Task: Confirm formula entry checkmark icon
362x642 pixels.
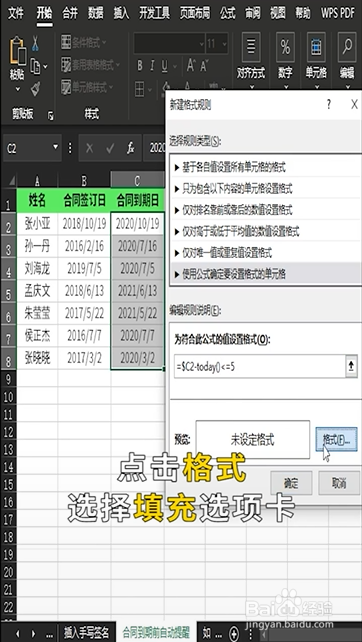Action: point(110,148)
